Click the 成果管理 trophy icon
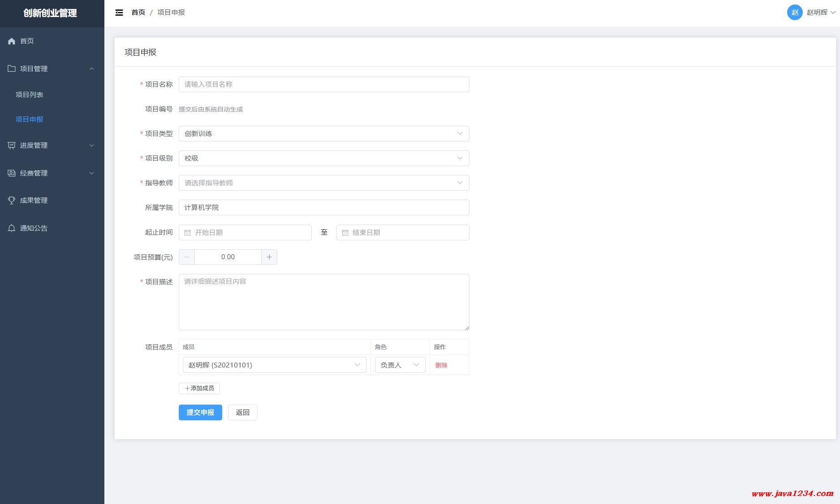This screenshot has height=504, width=840. click(12, 201)
